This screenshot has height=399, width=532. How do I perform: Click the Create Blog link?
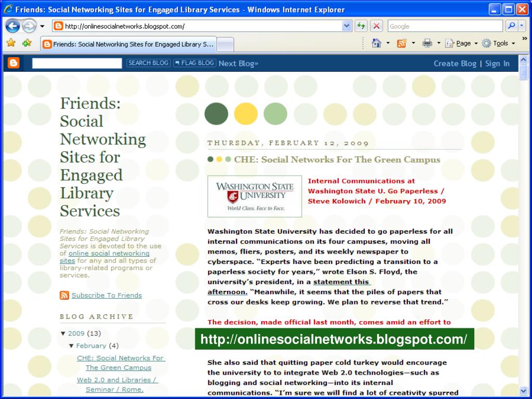tap(455, 63)
